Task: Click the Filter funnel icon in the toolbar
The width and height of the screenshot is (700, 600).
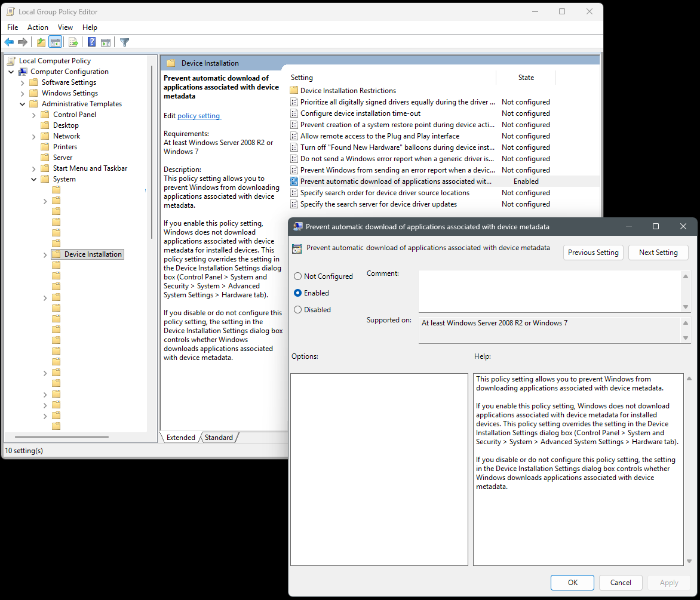Action: (125, 42)
